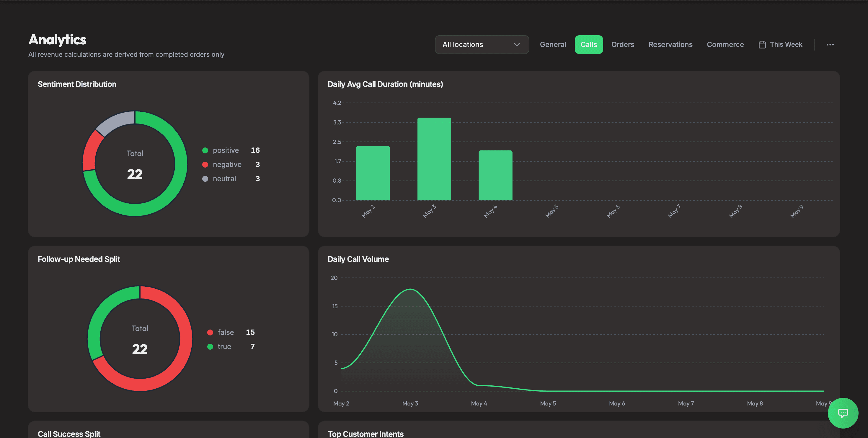Click the false count value 15
The height and width of the screenshot is (438, 868).
pos(250,332)
